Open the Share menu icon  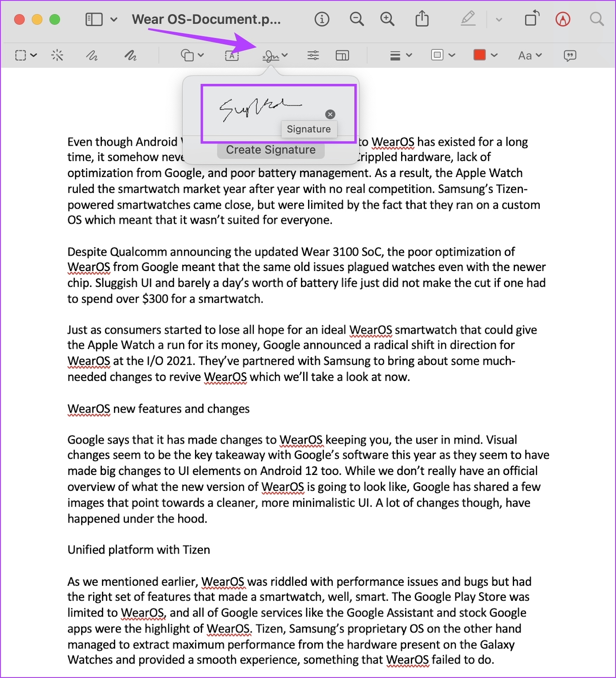pos(422,19)
